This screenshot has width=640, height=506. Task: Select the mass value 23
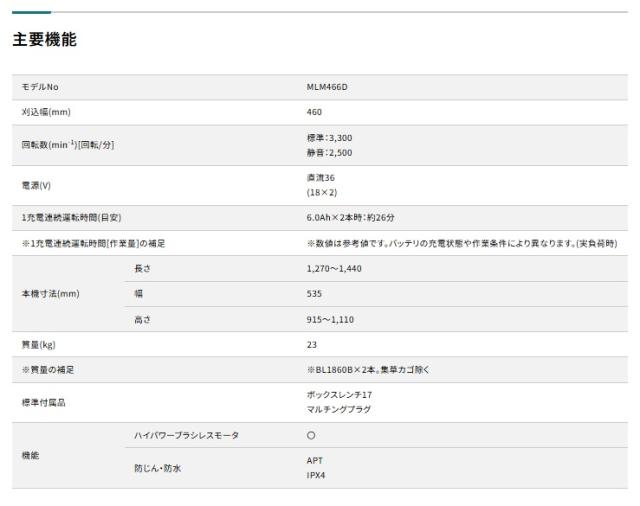pos(311,345)
